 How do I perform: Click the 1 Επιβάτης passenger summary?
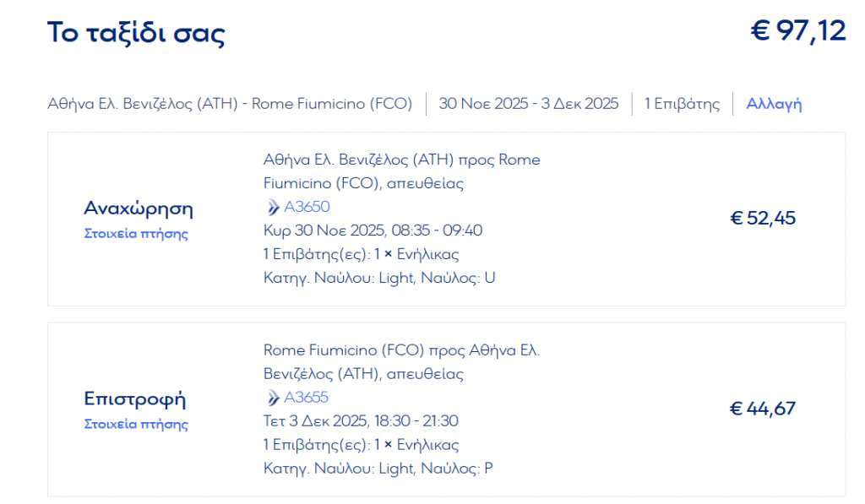click(x=682, y=104)
